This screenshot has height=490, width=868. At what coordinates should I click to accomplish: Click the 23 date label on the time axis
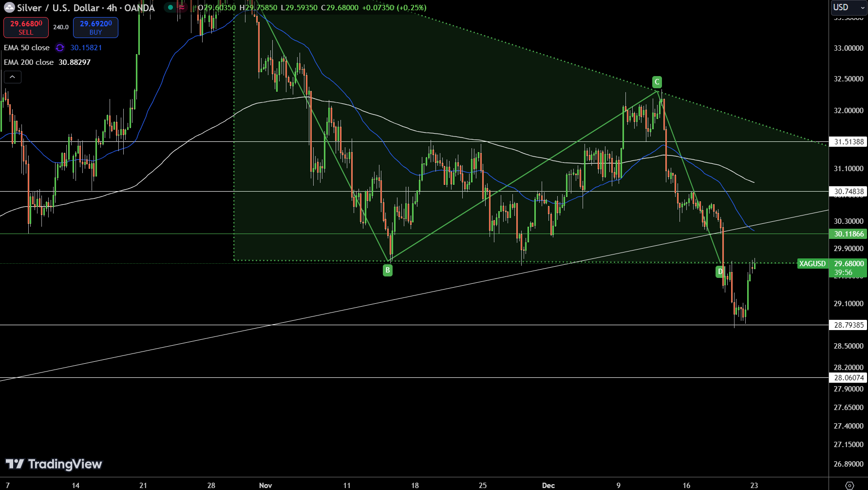pos(754,485)
